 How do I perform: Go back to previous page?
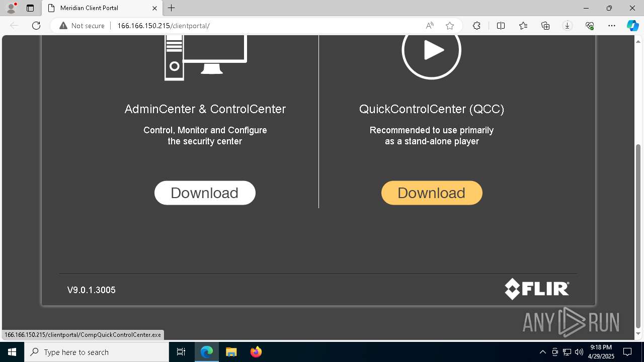[x=14, y=26]
